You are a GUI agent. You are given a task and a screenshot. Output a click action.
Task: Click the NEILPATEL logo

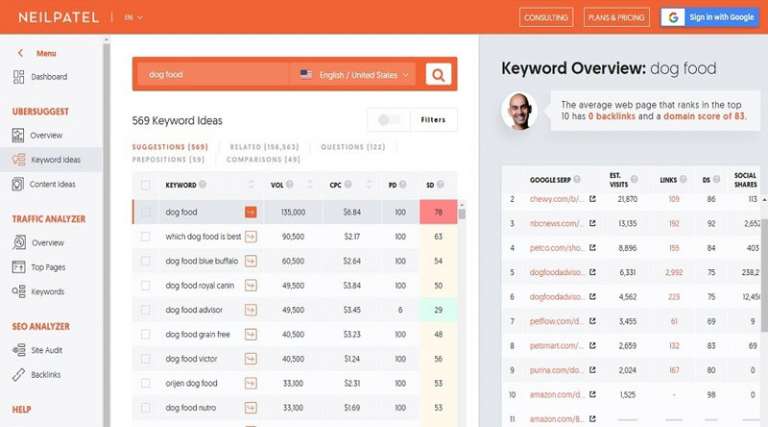pos(59,18)
